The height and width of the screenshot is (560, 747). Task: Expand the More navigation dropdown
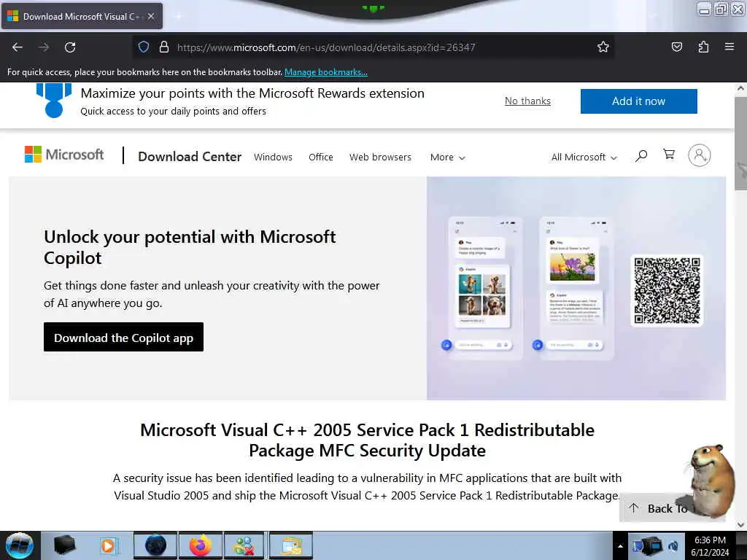click(x=447, y=157)
